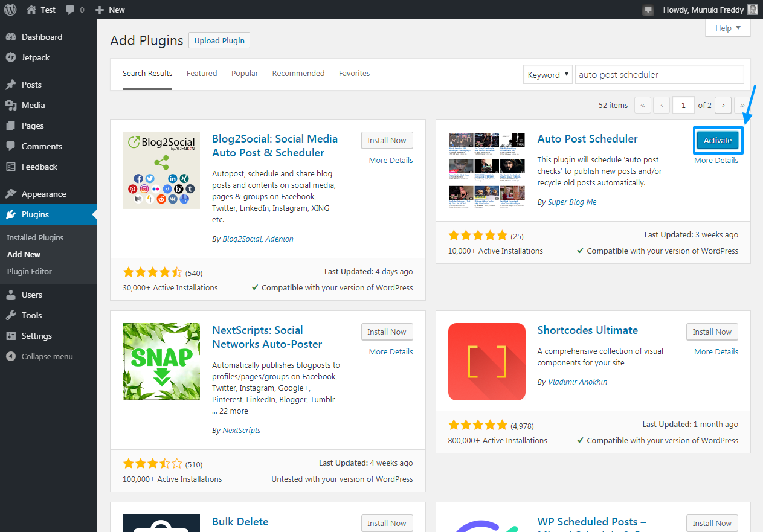The image size is (763, 532).
Task: Open More Details for Shortcodes Ultimate
Action: (x=716, y=351)
